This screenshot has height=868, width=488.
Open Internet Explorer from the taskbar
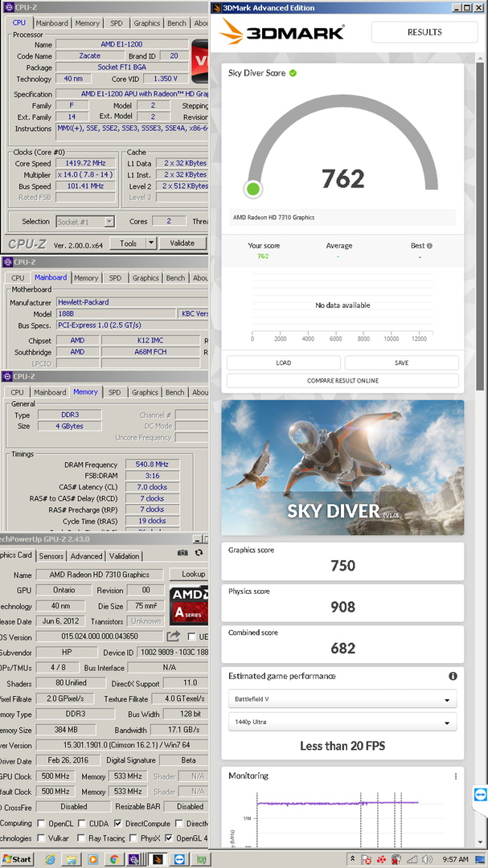(50, 860)
